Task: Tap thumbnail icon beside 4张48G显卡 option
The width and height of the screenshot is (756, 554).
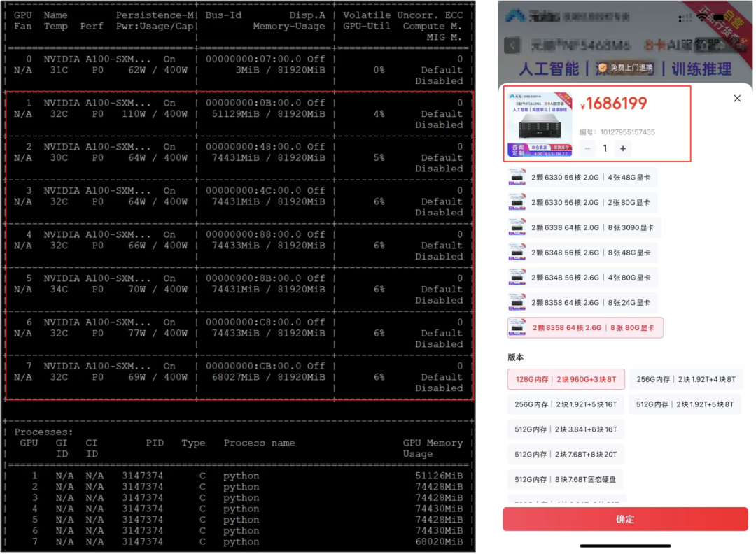Action: pos(517,177)
